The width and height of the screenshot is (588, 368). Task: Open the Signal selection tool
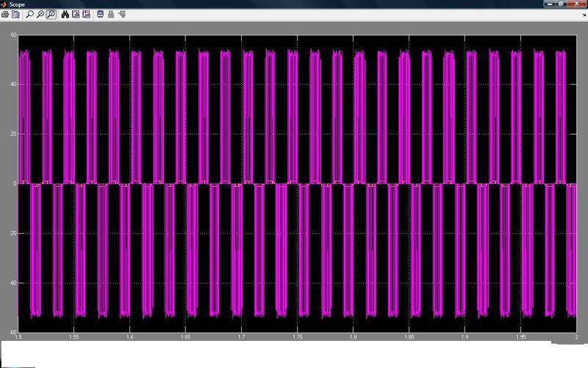[122, 14]
